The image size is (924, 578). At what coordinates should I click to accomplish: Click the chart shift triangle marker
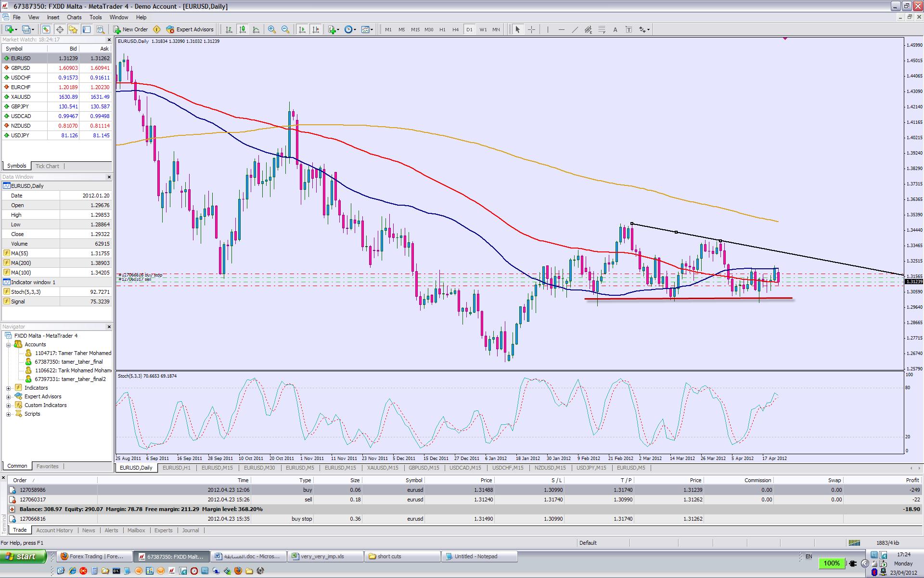click(x=785, y=38)
